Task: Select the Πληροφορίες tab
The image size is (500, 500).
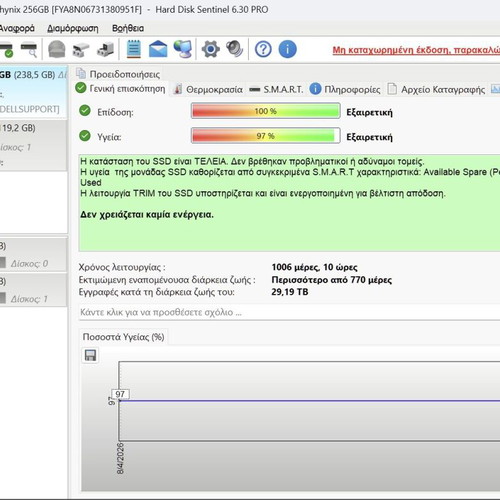Action: (345, 89)
